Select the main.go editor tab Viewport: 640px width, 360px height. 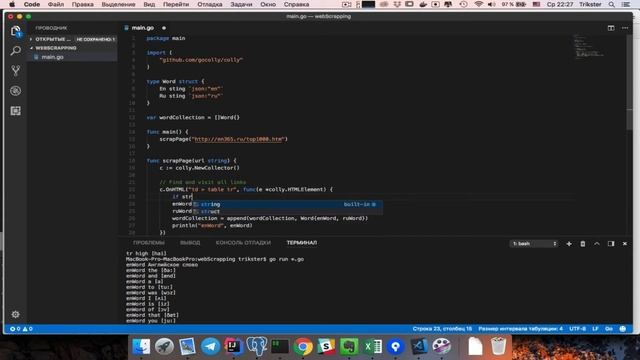click(142, 28)
